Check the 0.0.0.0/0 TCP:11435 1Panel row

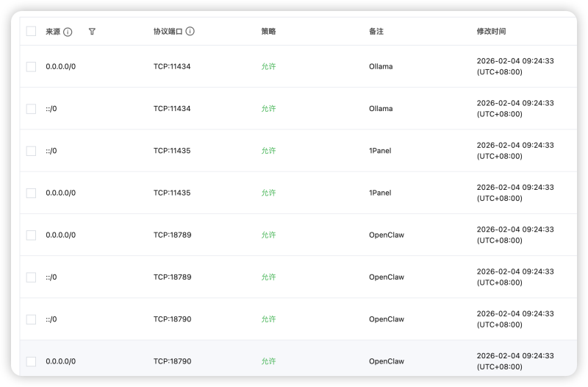(x=31, y=193)
